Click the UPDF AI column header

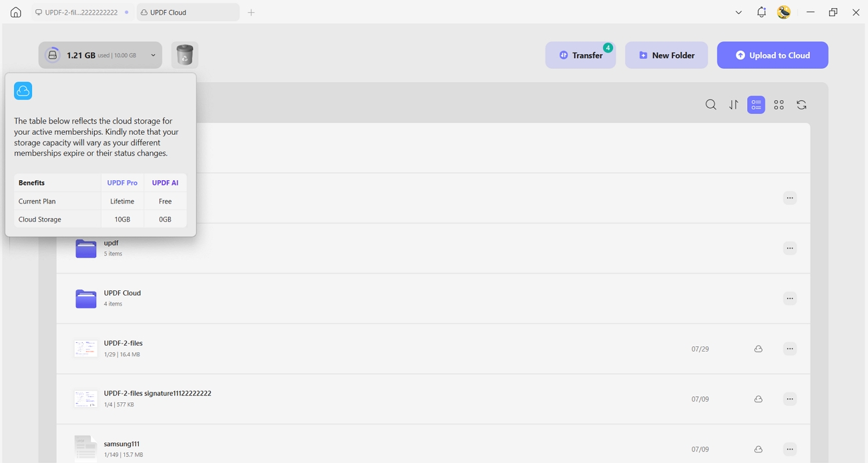click(165, 183)
